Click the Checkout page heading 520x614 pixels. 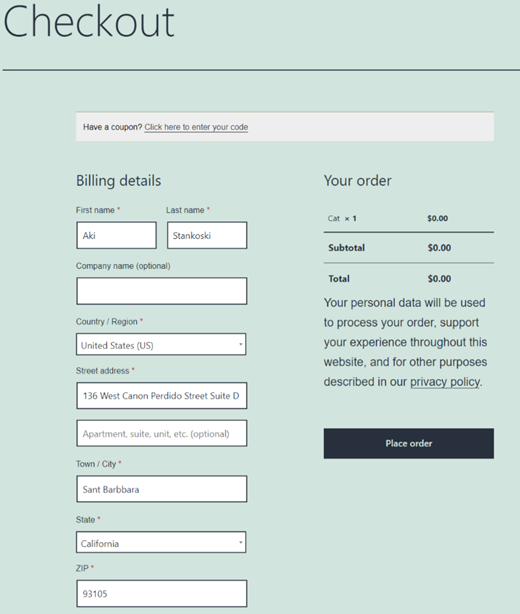pos(88,22)
